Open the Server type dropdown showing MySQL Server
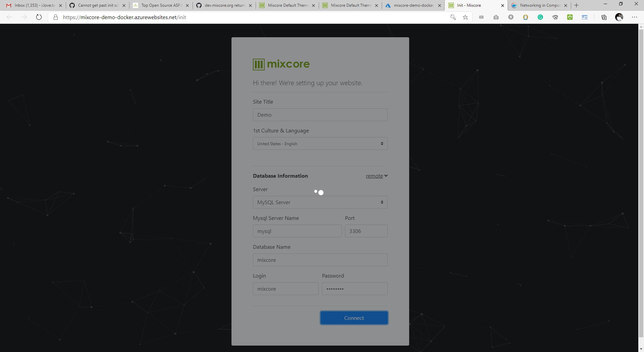The height and width of the screenshot is (352, 644). [320, 202]
